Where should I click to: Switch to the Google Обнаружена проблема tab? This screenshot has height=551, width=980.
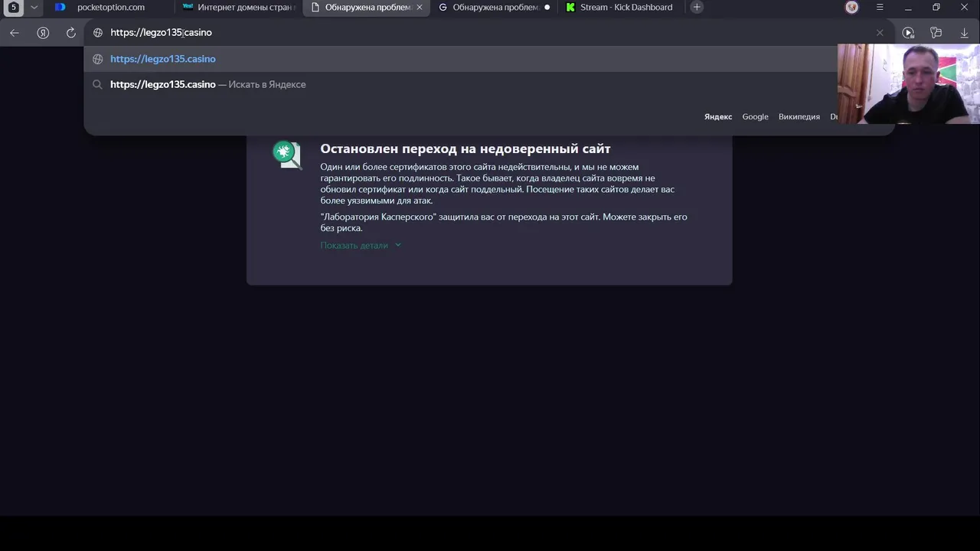[x=494, y=8]
